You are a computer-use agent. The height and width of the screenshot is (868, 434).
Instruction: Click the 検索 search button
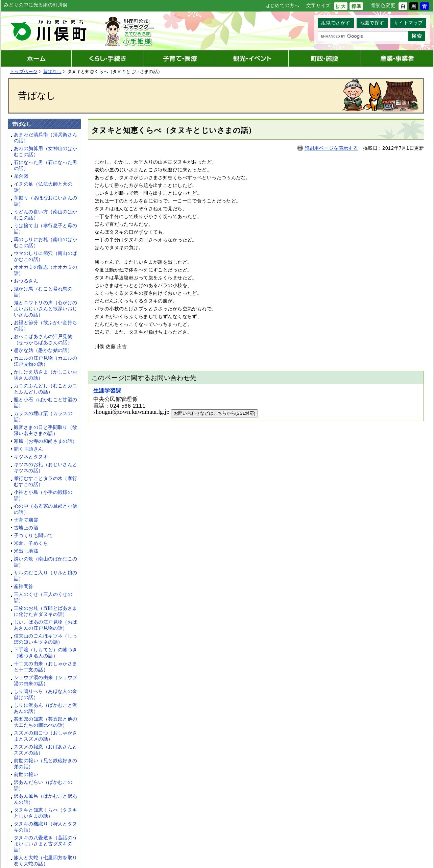pyautogui.click(x=416, y=36)
